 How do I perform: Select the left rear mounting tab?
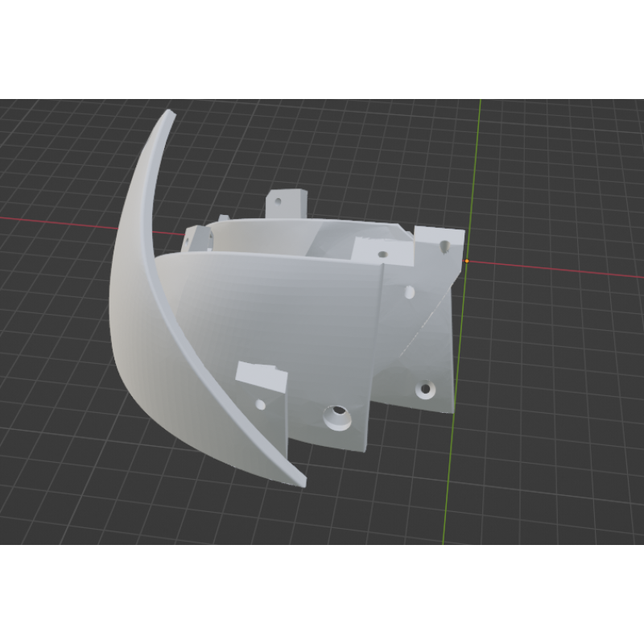coord(197,238)
